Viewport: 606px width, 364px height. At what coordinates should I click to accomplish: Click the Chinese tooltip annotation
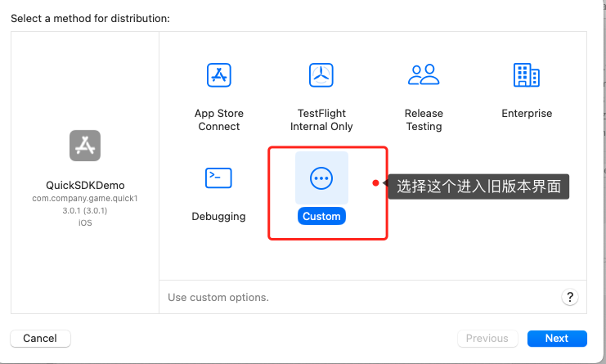[478, 186]
